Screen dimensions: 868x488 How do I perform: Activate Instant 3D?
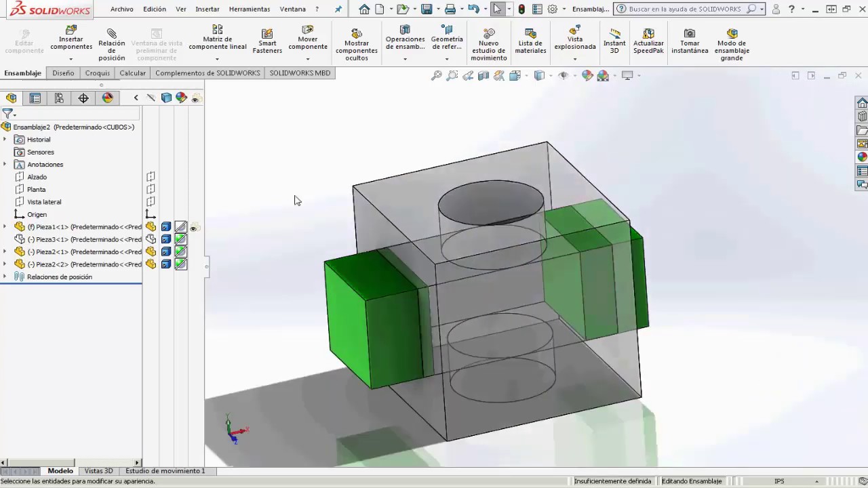click(614, 41)
